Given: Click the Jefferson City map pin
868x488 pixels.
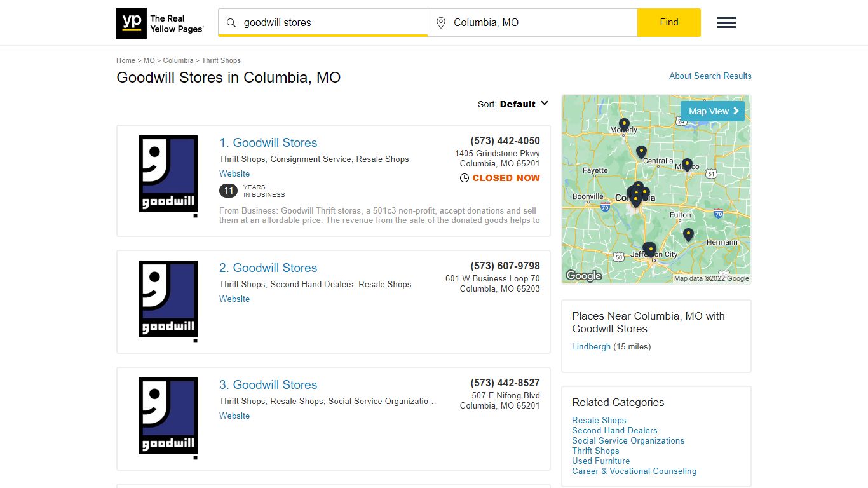Looking at the screenshot, I should pyautogui.click(x=649, y=249).
